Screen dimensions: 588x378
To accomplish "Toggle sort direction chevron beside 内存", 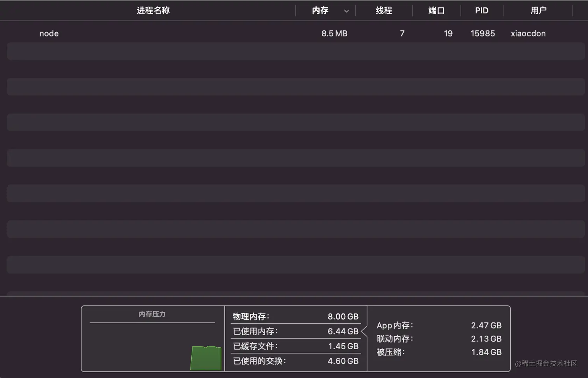I will point(346,11).
